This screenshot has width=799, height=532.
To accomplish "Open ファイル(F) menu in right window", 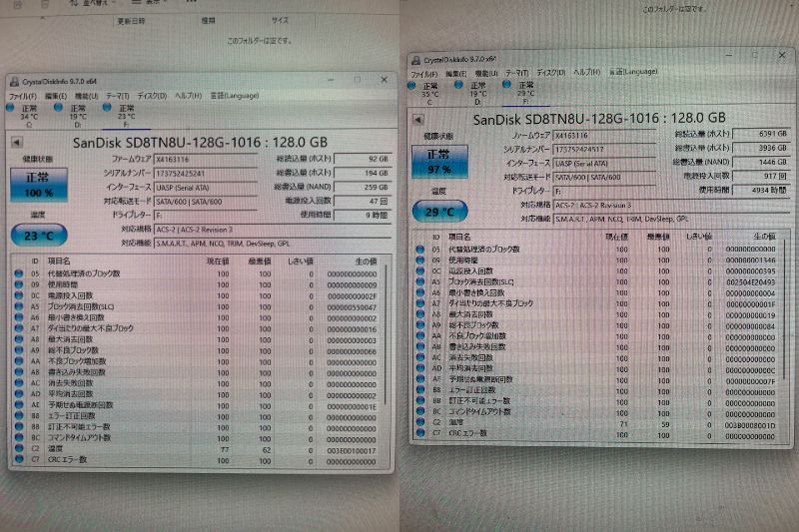I will 423,74.
